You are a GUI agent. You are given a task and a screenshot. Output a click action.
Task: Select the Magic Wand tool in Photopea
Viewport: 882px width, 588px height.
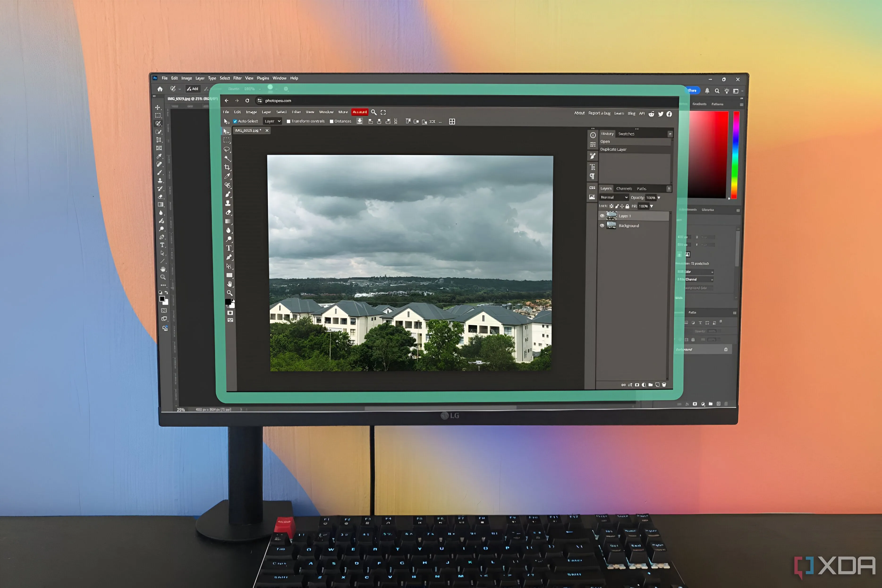[227, 158]
